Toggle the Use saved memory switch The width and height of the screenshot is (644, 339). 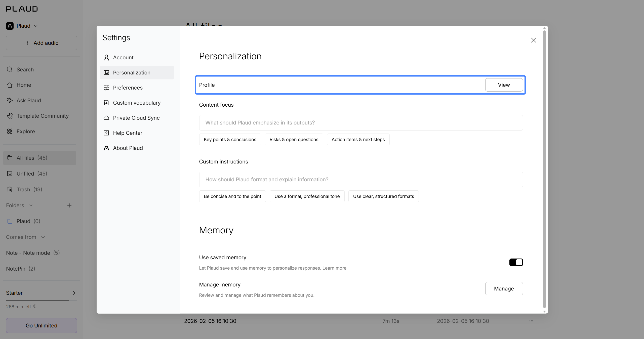(516, 262)
